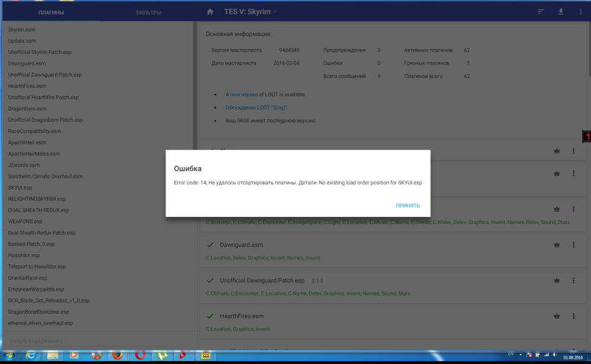This screenshot has width=591, height=364.
Task: Click the Фильтр содержимого input field
Action: (99, 341)
